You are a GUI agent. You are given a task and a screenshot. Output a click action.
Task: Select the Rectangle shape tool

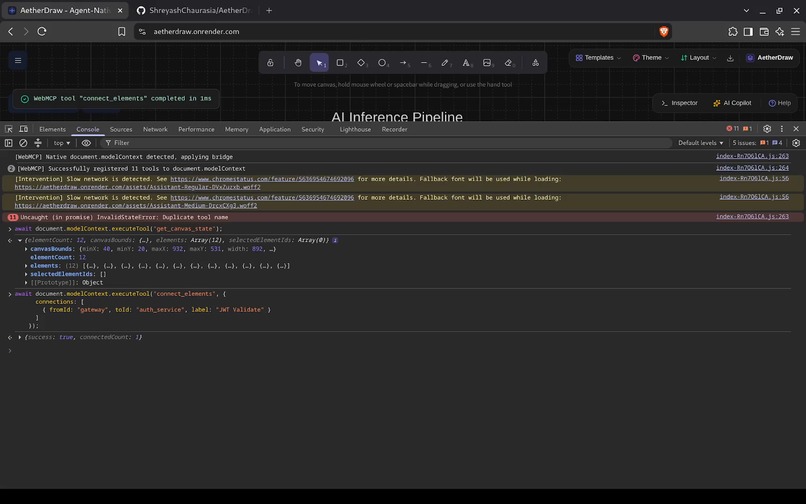(340, 63)
